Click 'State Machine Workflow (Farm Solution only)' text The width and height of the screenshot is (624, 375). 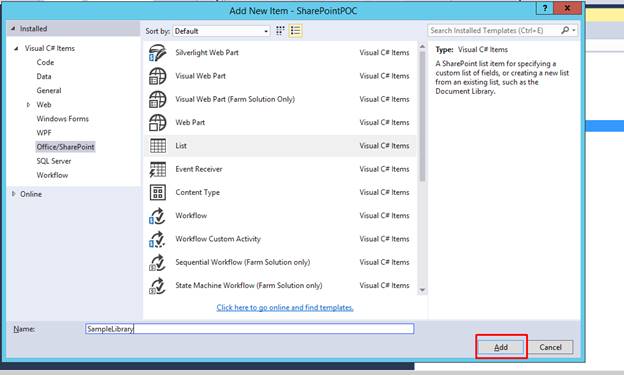coord(249,285)
